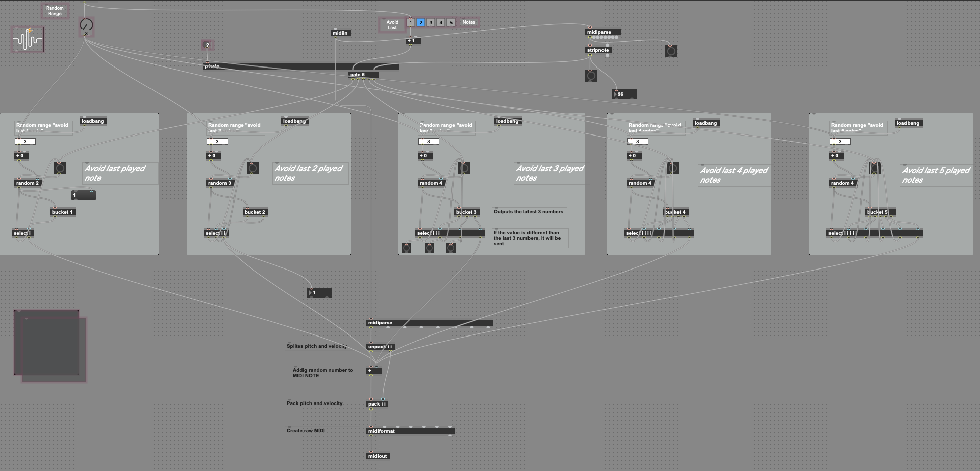Select the lower midiparse object above unpack
This screenshot has height=471, width=980.
pos(430,323)
